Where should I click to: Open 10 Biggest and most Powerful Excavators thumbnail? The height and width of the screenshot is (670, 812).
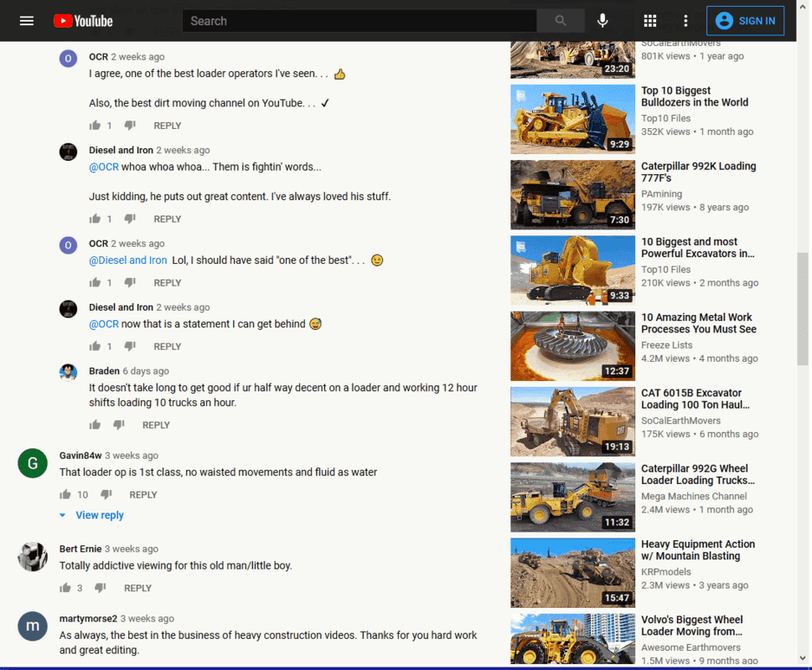click(572, 271)
